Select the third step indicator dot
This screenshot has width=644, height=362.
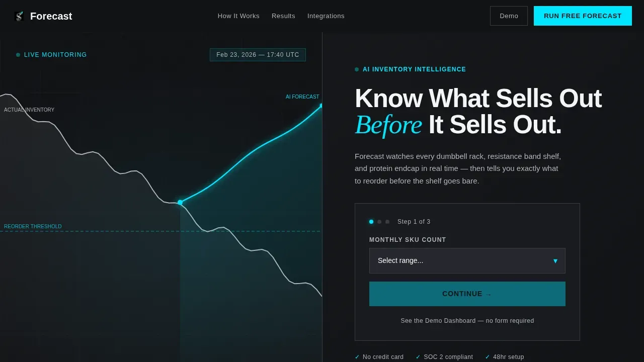[387, 222]
